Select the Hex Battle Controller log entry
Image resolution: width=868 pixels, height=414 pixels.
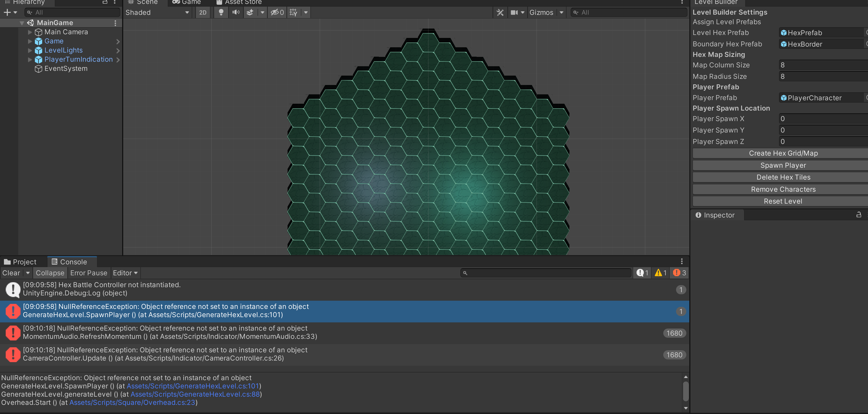click(x=344, y=289)
